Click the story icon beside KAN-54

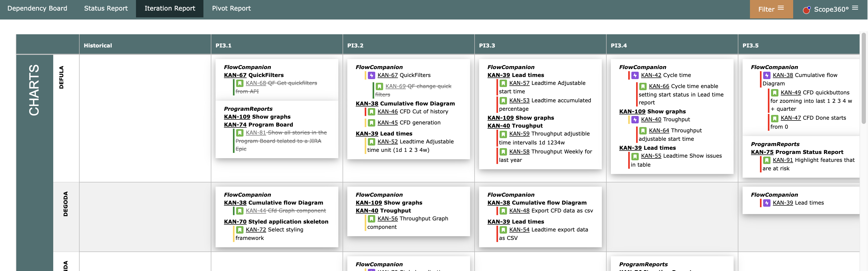coord(503,230)
